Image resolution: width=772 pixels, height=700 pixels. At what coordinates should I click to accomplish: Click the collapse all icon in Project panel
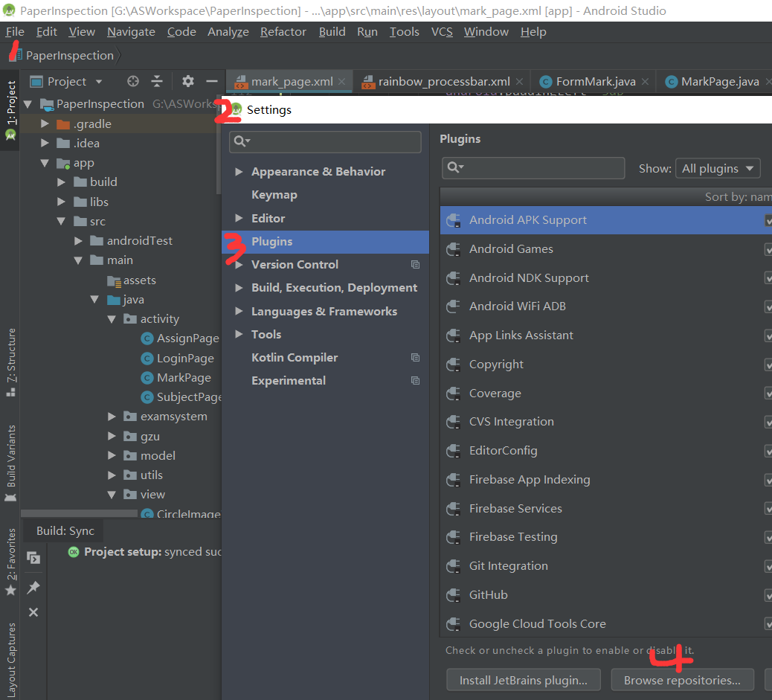[157, 81]
